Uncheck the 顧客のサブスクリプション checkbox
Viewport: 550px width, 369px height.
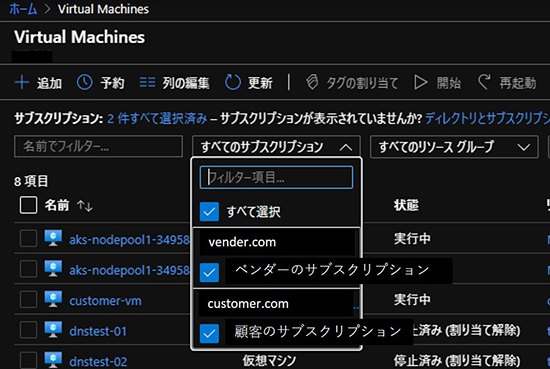pos(209,333)
